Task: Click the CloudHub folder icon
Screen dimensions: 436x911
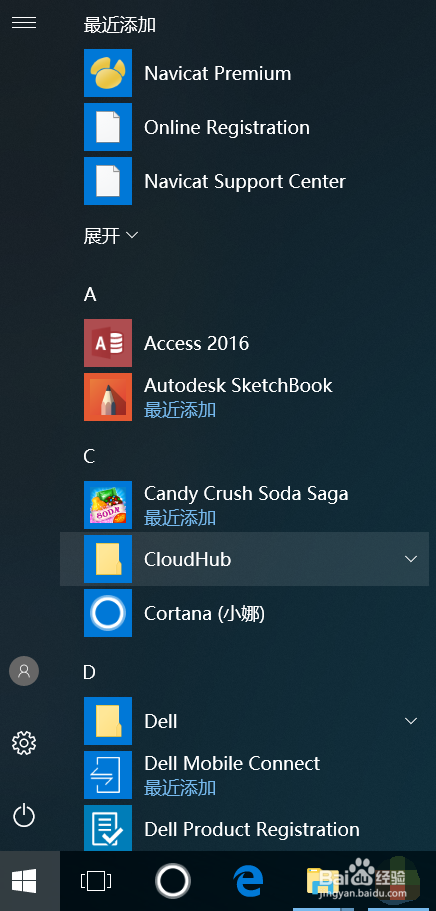Action: pyautogui.click(x=108, y=559)
